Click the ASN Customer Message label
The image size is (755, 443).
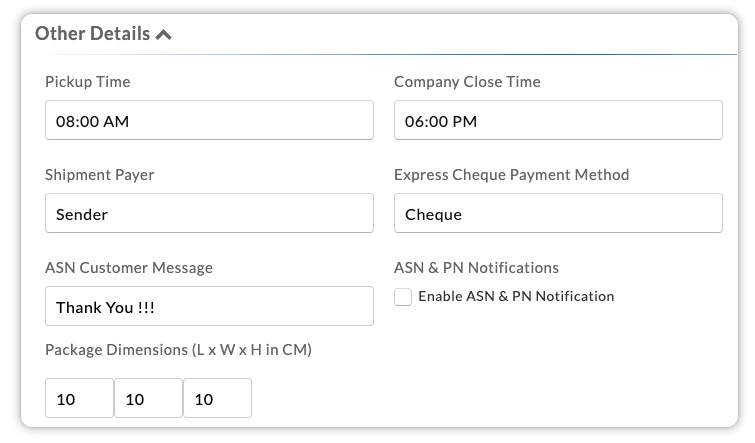[129, 268]
